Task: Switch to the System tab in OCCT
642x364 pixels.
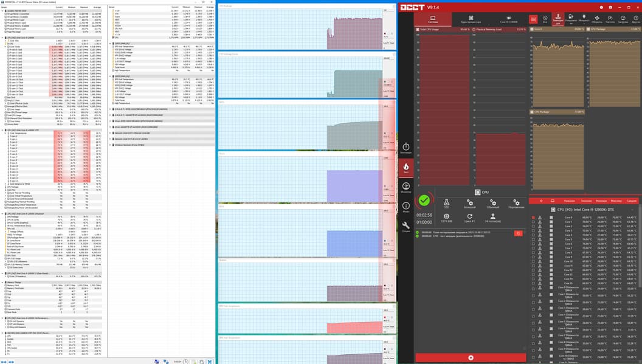Action: tap(433, 19)
